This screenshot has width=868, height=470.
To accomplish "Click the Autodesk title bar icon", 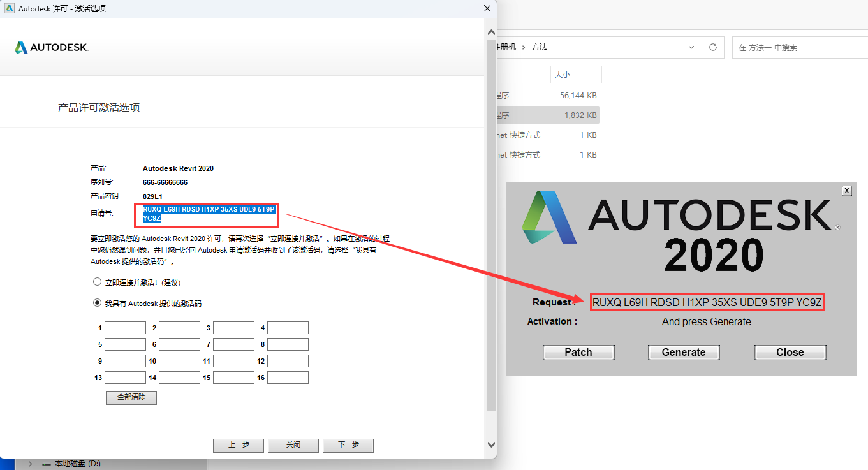I will [x=9, y=8].
